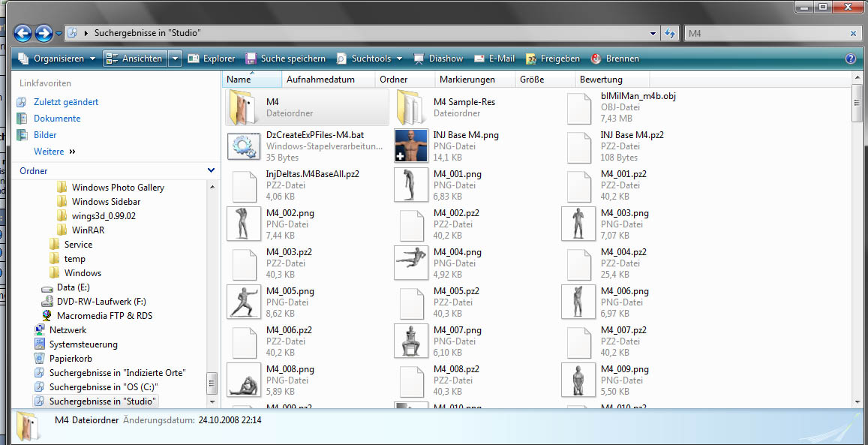Image resolution: width=868 pixels, height=445 pixels.
Task: Clear the M4 search with the X
Action: pyautogui.click(x=853, y=34)
